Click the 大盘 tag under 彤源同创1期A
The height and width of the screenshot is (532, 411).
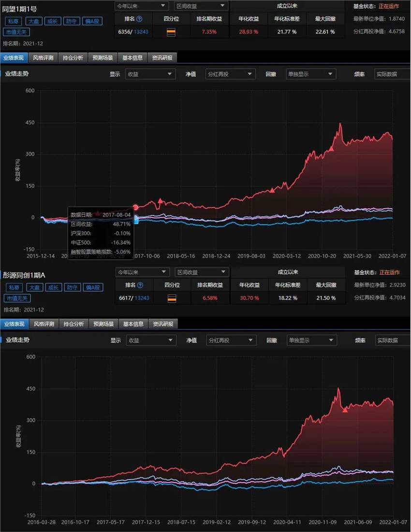click(35, 287)
